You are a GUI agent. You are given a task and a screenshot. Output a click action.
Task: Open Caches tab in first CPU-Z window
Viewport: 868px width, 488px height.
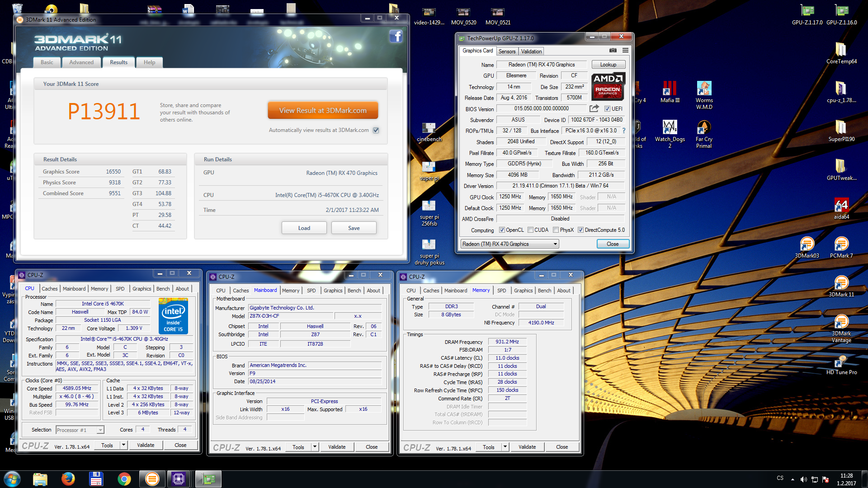point(50,289)
